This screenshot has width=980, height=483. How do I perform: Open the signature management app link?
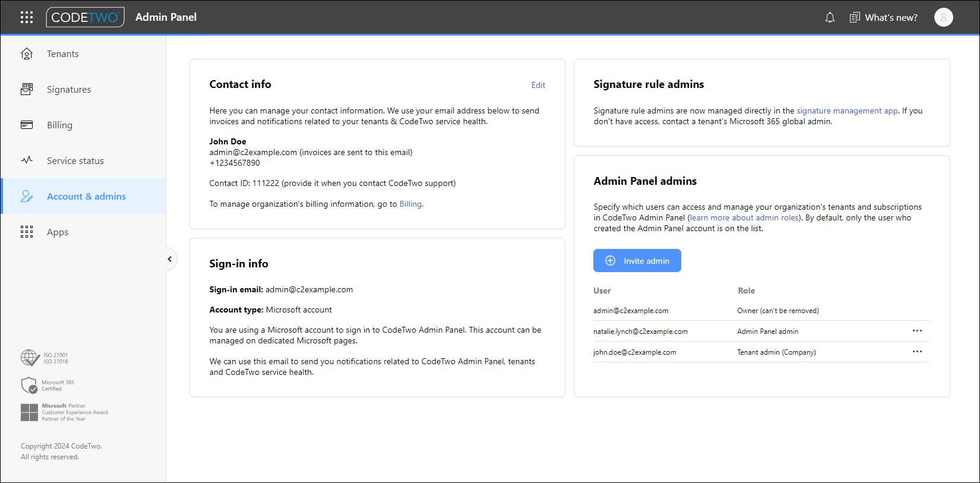[847, 111]
